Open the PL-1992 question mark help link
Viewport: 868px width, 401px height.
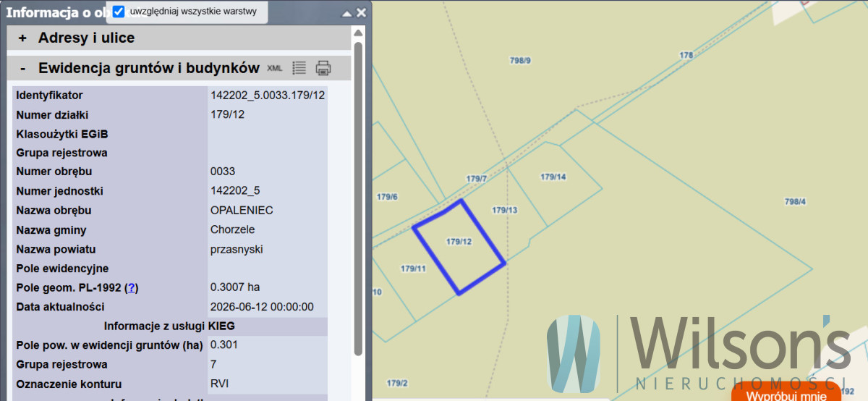coord(131,287)
